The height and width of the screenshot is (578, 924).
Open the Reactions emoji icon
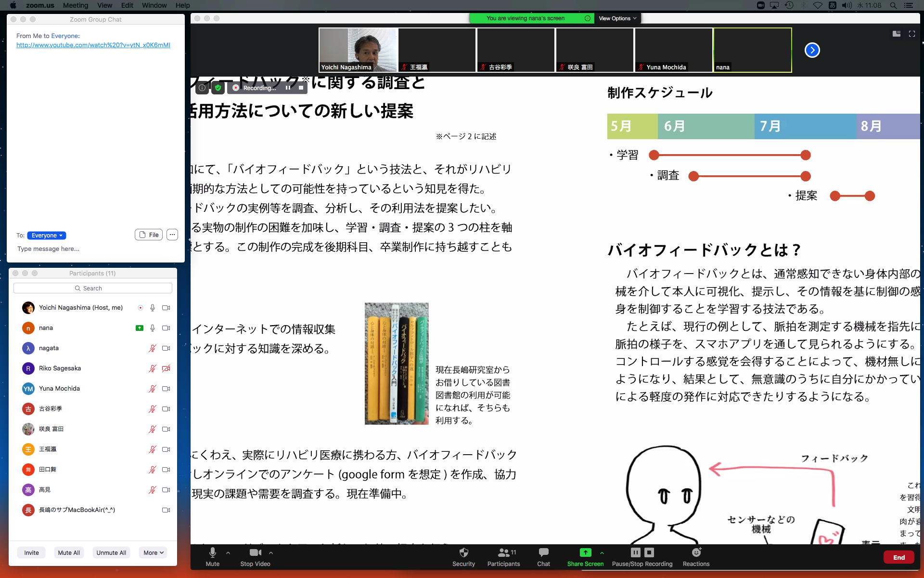pos(696,552)
